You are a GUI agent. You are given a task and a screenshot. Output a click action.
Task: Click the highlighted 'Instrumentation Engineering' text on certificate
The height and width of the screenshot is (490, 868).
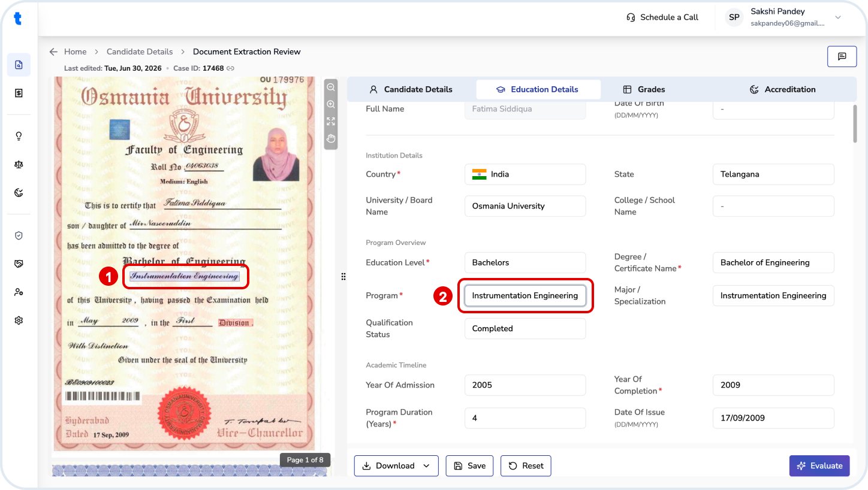click(185, 276)
